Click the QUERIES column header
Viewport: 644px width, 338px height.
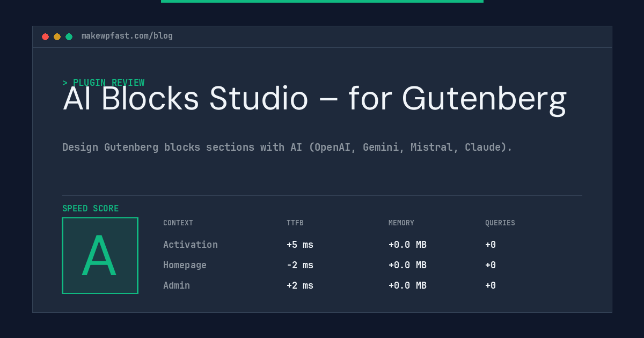point(500,223)
